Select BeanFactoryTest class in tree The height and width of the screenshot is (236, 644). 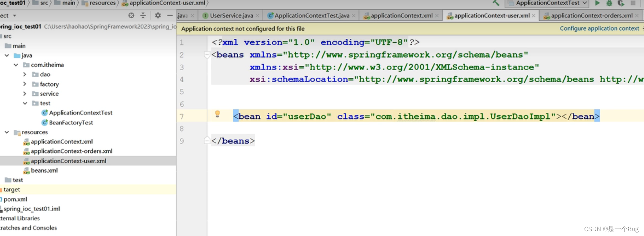[x=71, y=122]
